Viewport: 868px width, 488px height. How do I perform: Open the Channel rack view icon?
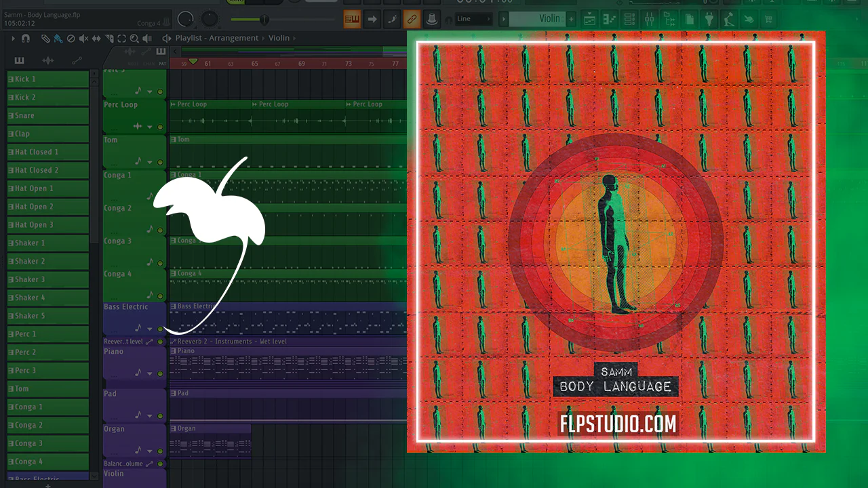(x=629, y=19)
